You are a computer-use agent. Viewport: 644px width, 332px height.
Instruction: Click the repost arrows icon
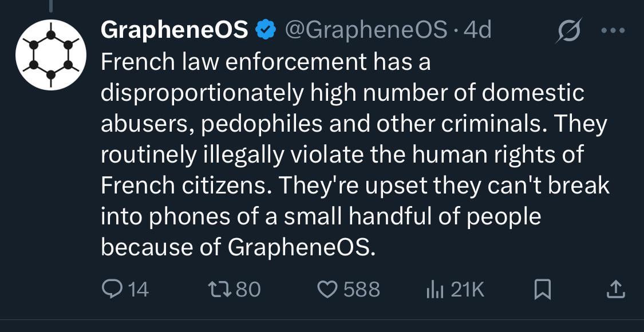[x=221, y=290]
